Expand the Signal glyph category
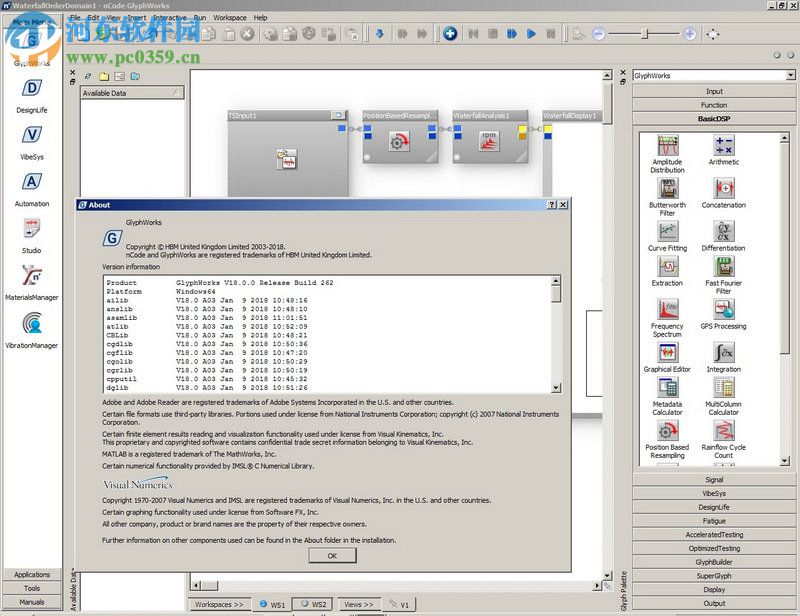Image resolution: width=800 pixels, height=616 pixels. [x=714, y=479]
